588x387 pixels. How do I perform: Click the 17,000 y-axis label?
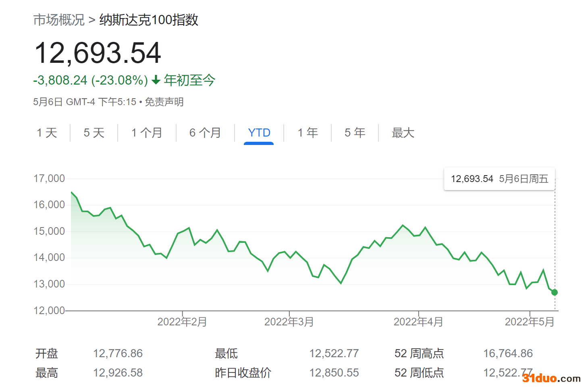tap(49, 178)
